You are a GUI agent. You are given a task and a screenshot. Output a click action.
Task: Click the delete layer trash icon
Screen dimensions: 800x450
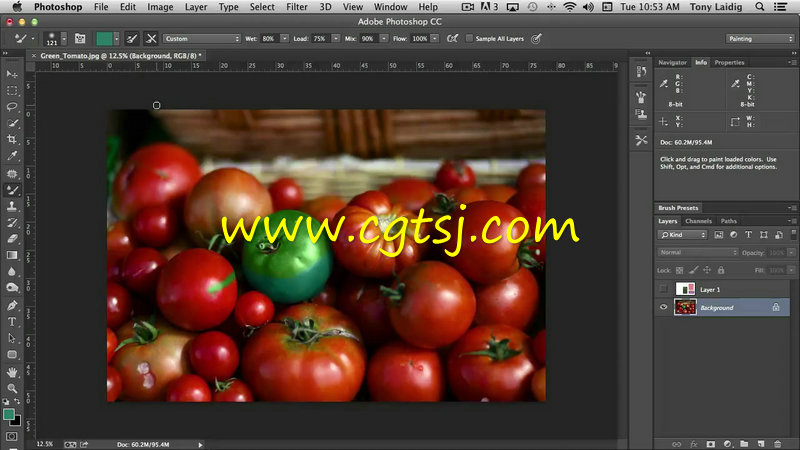[x=778, y=444]
